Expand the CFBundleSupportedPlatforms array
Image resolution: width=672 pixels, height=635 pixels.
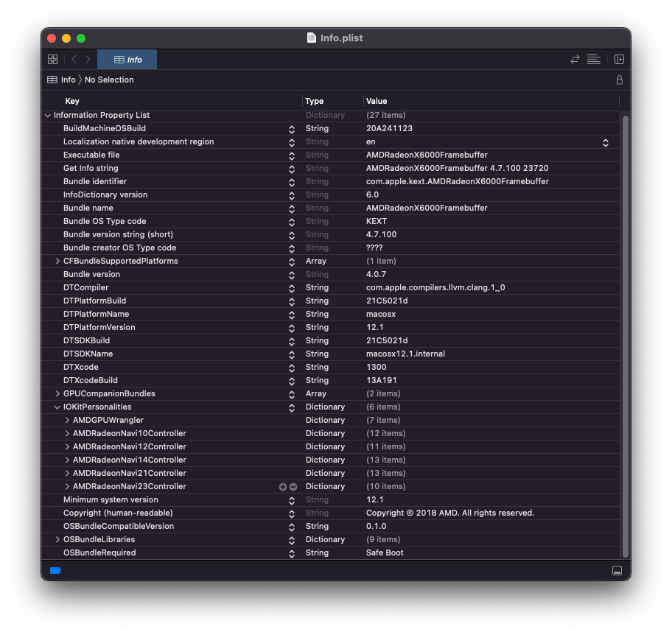coord(57,262)
